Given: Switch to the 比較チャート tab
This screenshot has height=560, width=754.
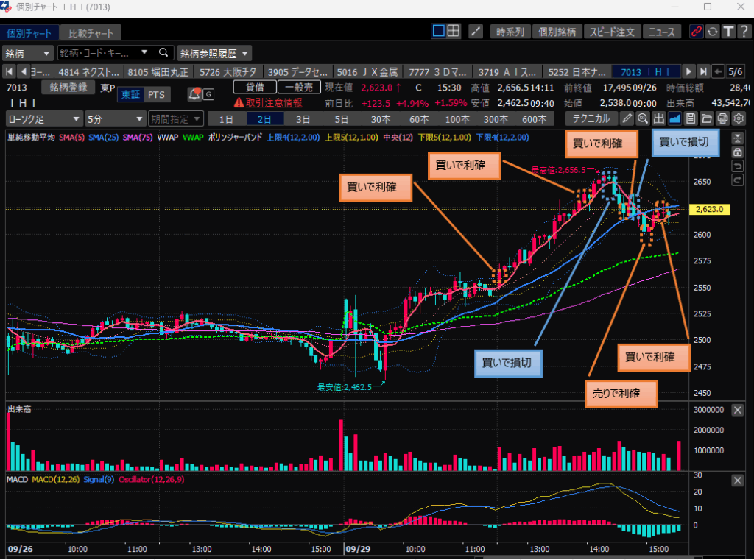Looking at the screenshot, I should point(91,33).
